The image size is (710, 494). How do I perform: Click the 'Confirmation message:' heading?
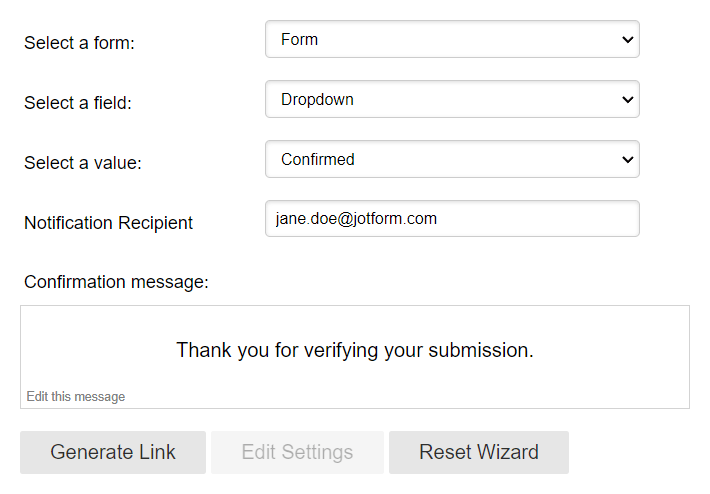point(116,282)
